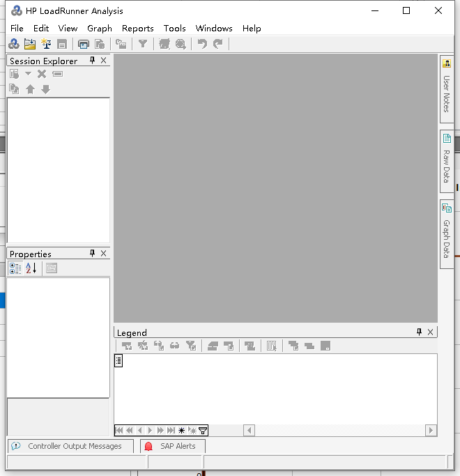The width and height of the screenshot is (460, 476).
Task: Click the second Legend toolbar icon
Action: pyautogui.click(x=143, y=346)
